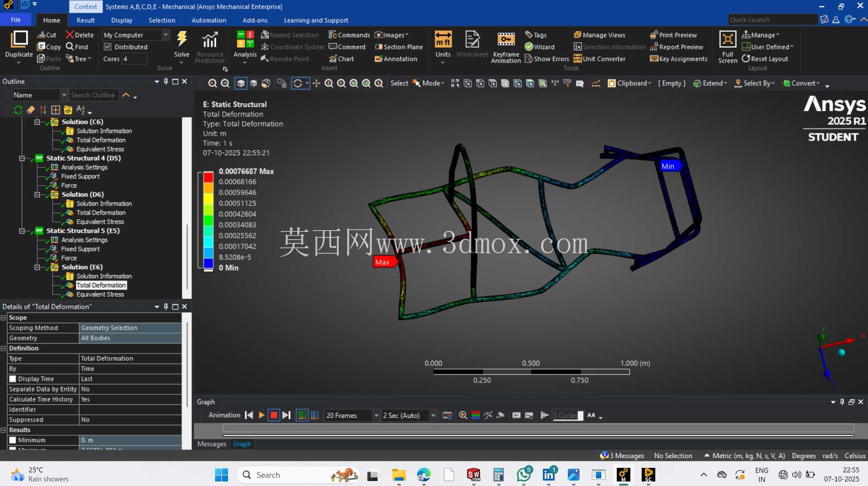Open the Select By dropdown
Image resolution: width=868 pixels, height=486 pixels.
[x=755, y=83]
